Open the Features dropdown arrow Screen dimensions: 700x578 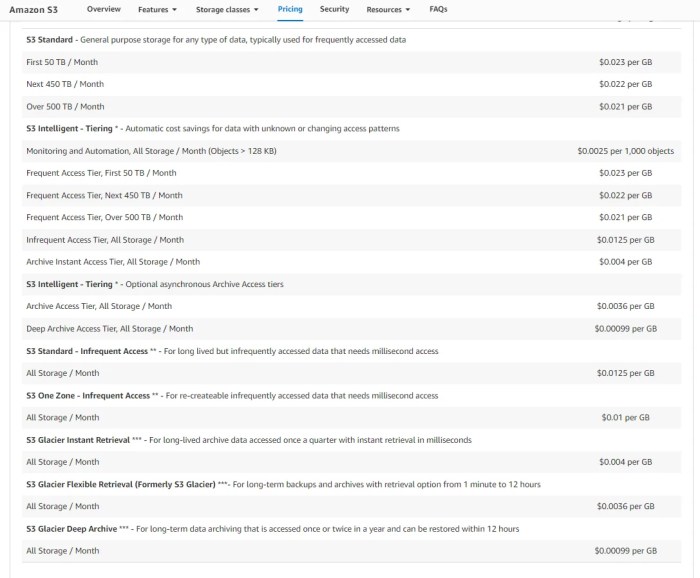pos(175,9)
